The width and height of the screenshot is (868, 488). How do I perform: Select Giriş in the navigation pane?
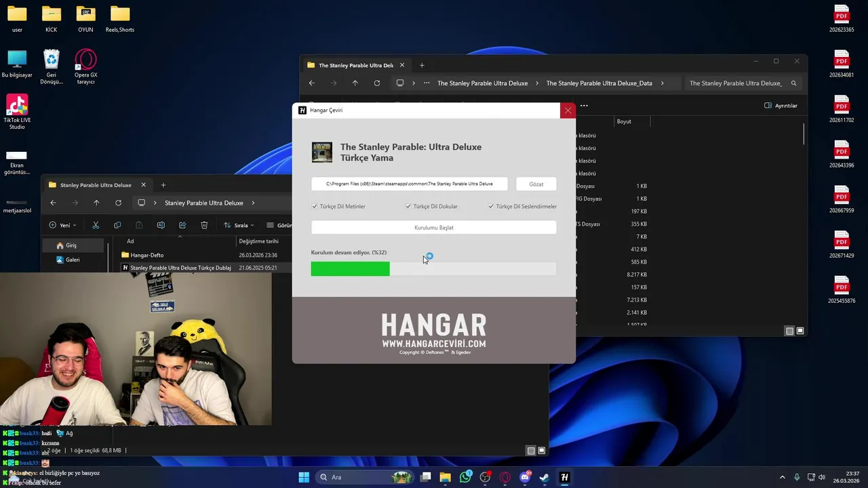[74, 245]
